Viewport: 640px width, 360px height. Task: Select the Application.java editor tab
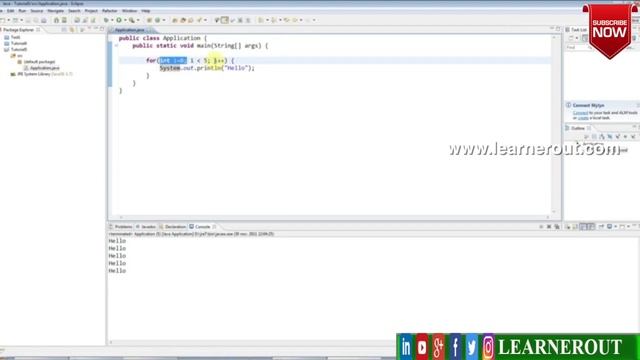click(x=130, y=30)
